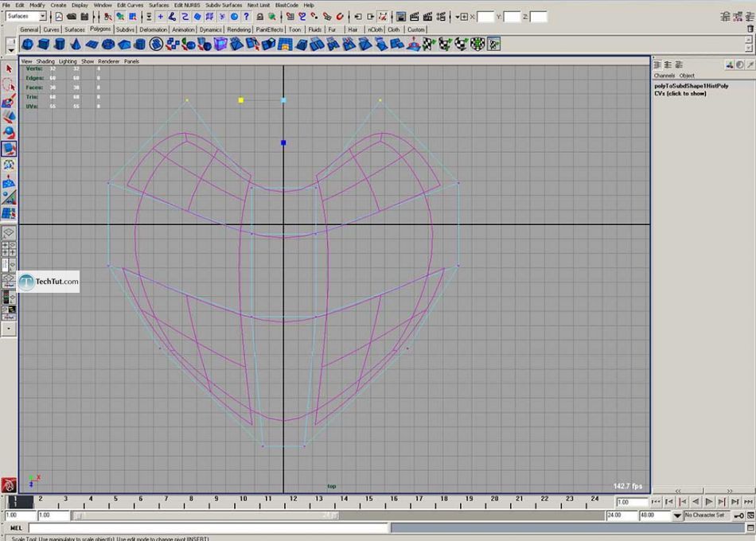Open the Surfaces menu set dropdown
756x541 pixels.
click(x=42, y=16)
